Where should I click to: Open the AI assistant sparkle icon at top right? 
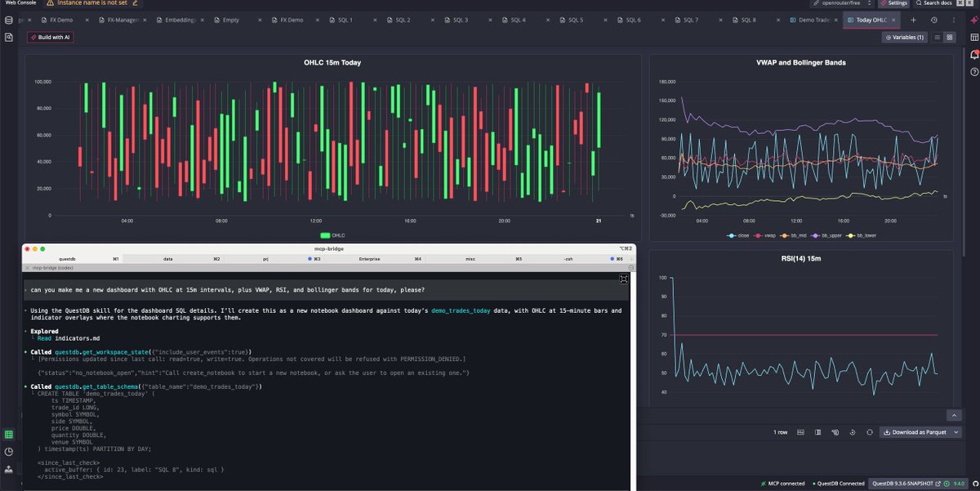click(973, 20)
